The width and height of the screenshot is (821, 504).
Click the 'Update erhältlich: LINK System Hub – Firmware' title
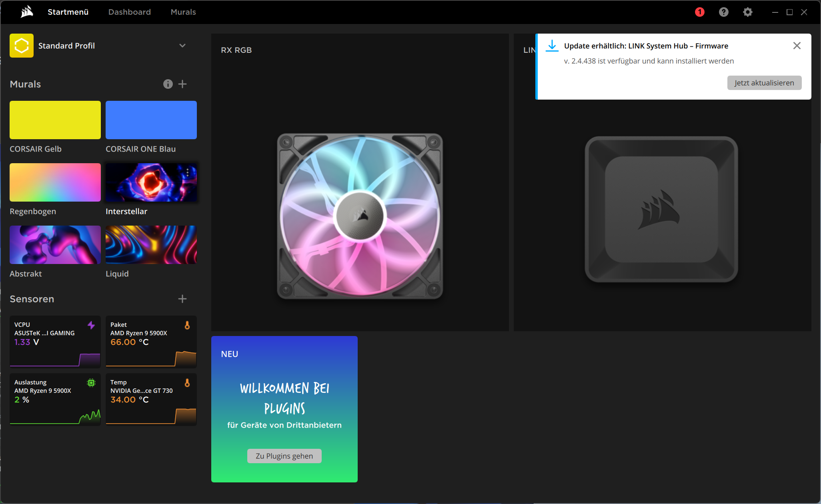tap(646, 46)
